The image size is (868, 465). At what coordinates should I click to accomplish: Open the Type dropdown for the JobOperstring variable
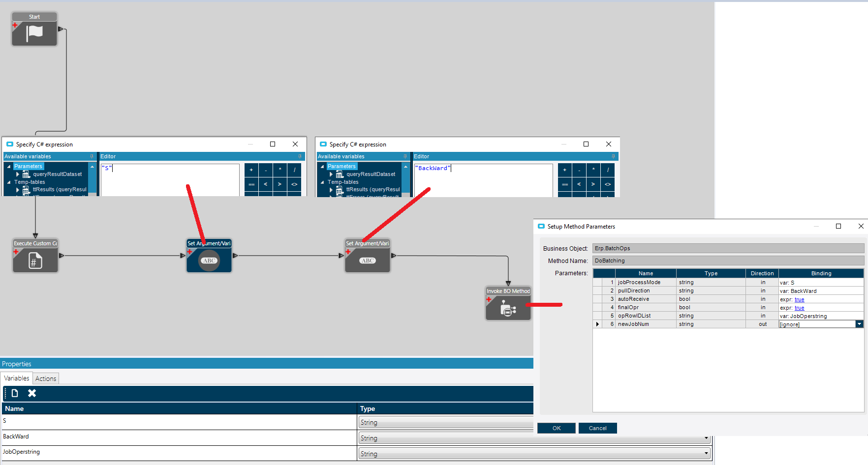click(706, 454)
